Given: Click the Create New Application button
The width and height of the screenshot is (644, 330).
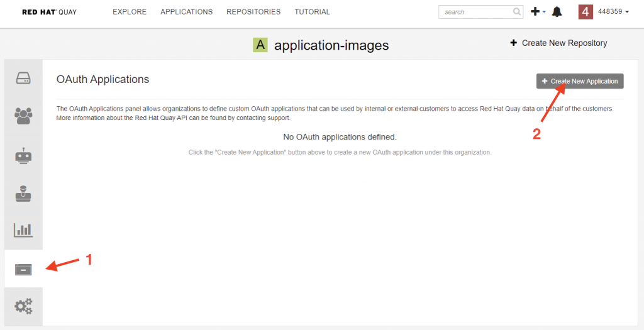Looking at the screenshot, I should click(x=580, y=81).
